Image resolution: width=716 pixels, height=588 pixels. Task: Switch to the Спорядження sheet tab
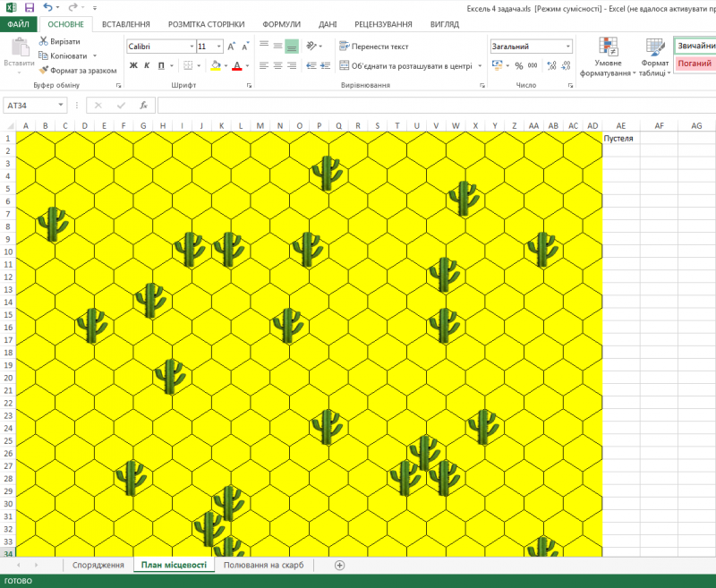coord(98,565)
